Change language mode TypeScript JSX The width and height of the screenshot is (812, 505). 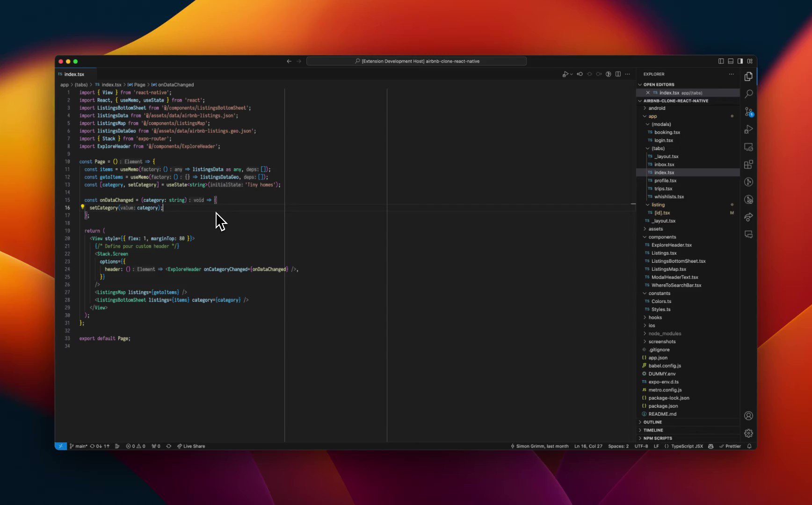coord(687,446)
